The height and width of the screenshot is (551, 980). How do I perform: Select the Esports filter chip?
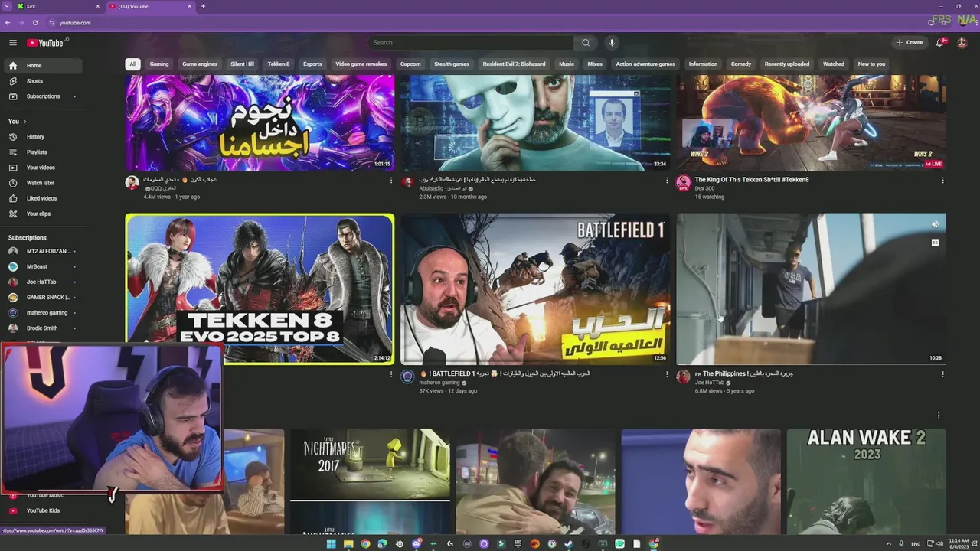coord(312,64)
